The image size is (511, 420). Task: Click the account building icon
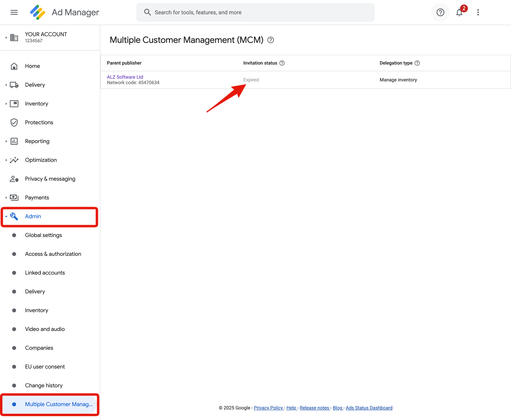14,38
